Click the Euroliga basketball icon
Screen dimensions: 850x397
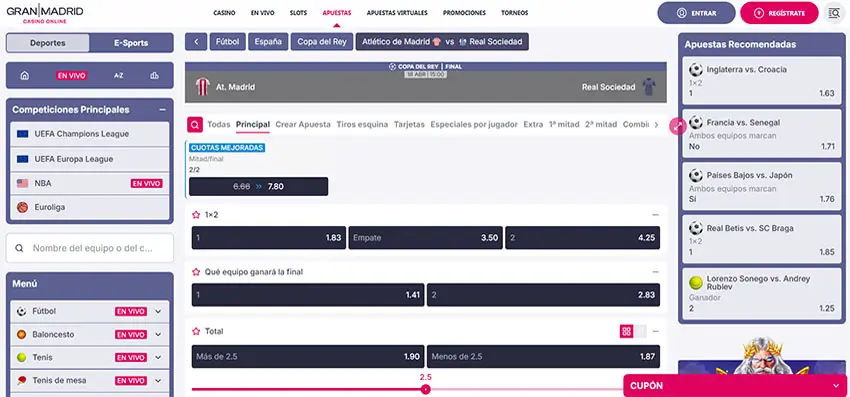tap(22, 207)
